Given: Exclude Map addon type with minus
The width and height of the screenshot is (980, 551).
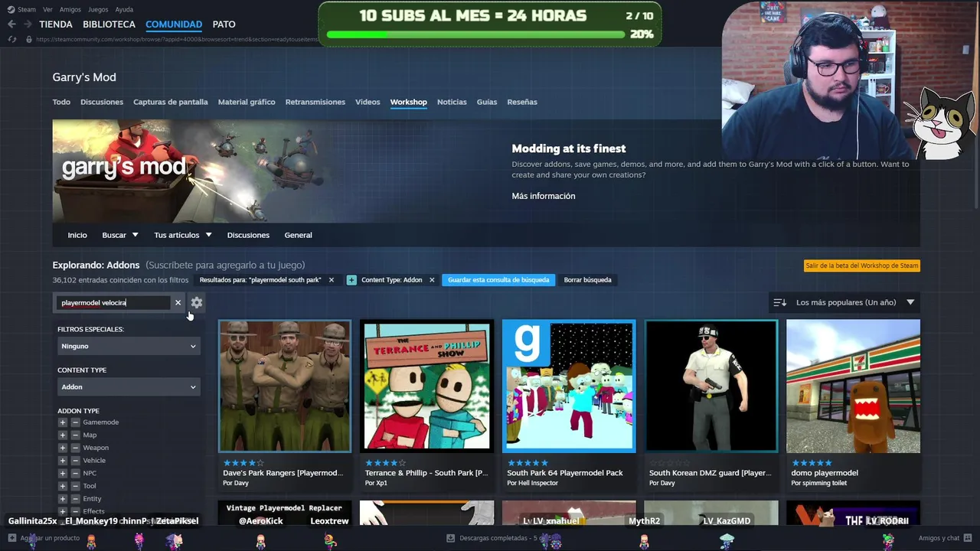Looking at the screenshot, I should coord(75,435).
